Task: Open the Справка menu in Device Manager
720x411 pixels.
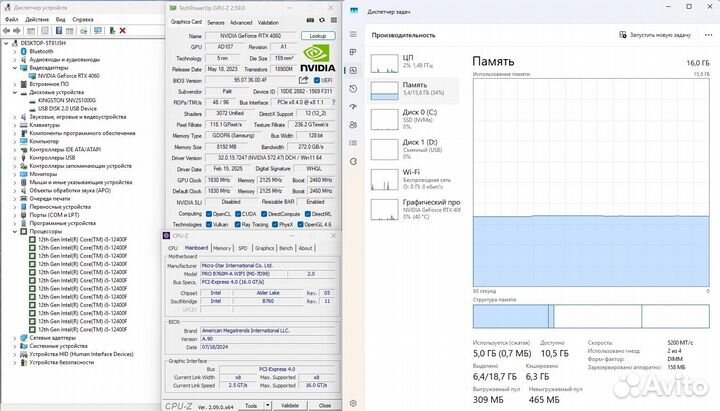Action: click(83, 19)
